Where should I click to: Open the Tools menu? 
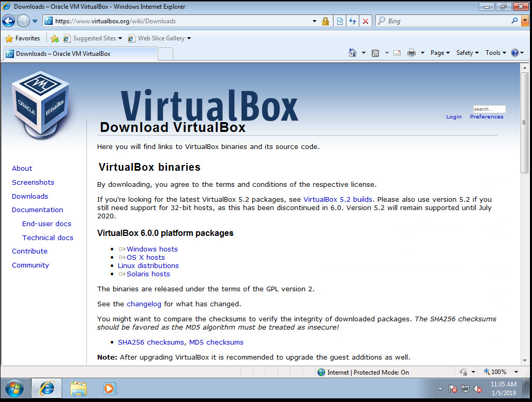pos(495,53)
